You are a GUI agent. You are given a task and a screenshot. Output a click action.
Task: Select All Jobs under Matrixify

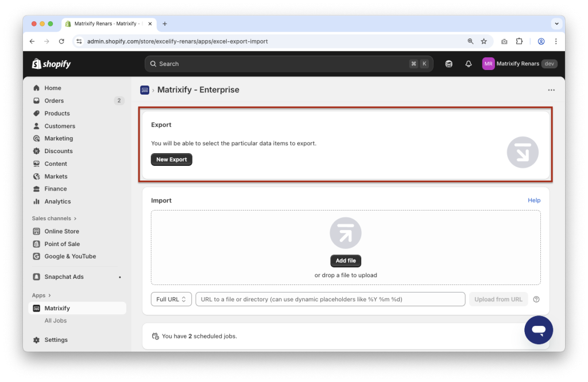56,320
